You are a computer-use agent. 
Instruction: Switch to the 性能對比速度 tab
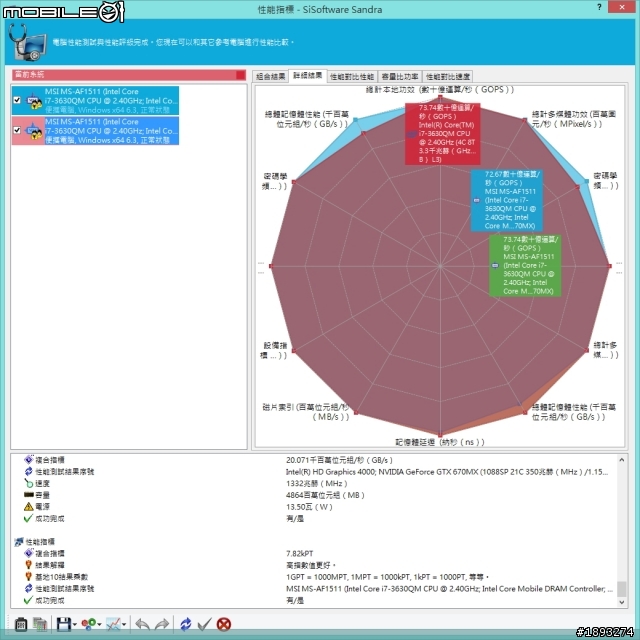[448, 76]
